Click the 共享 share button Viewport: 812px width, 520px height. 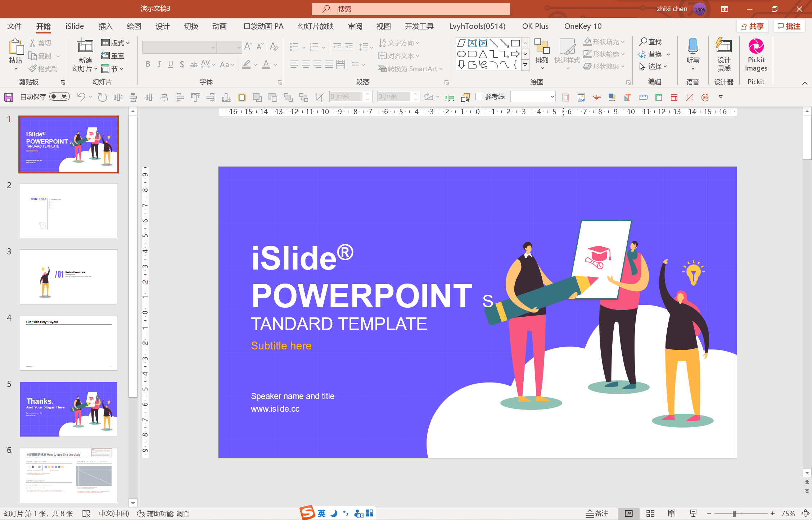coord(752,26)
